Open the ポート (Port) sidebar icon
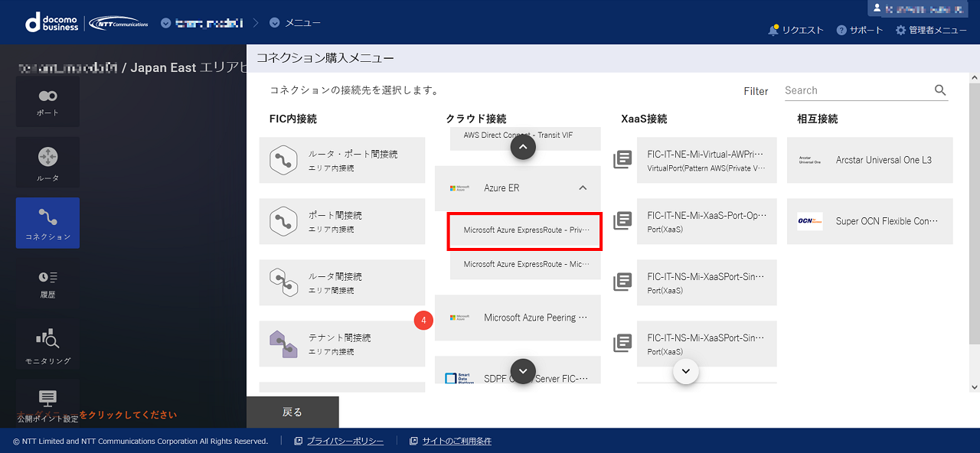The width and height of the screenshot is (980, 453). tap(47, 101)
